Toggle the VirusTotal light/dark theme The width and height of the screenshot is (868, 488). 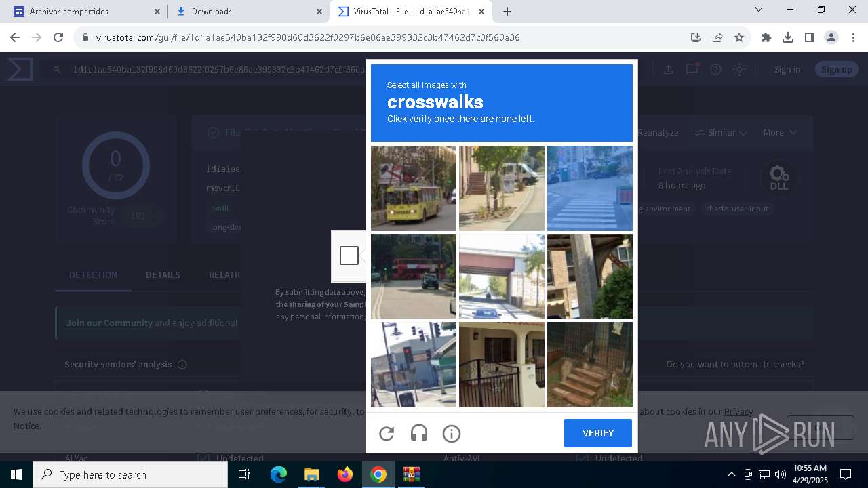739,69
